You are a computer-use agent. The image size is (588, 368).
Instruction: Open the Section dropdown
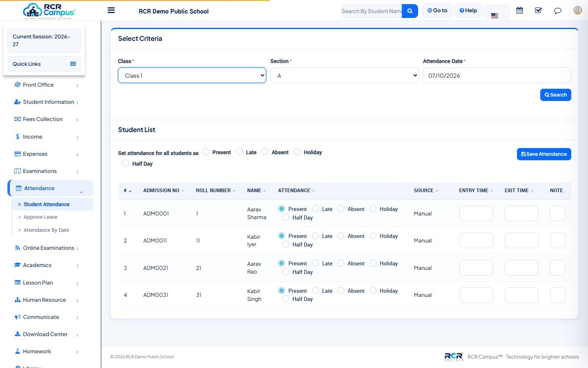344,75
